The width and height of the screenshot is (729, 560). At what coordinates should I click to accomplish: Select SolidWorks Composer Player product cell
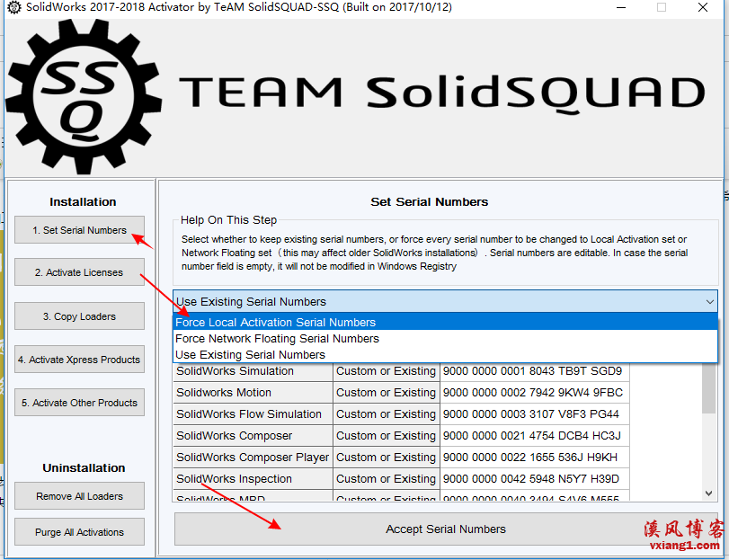(253, 457)
